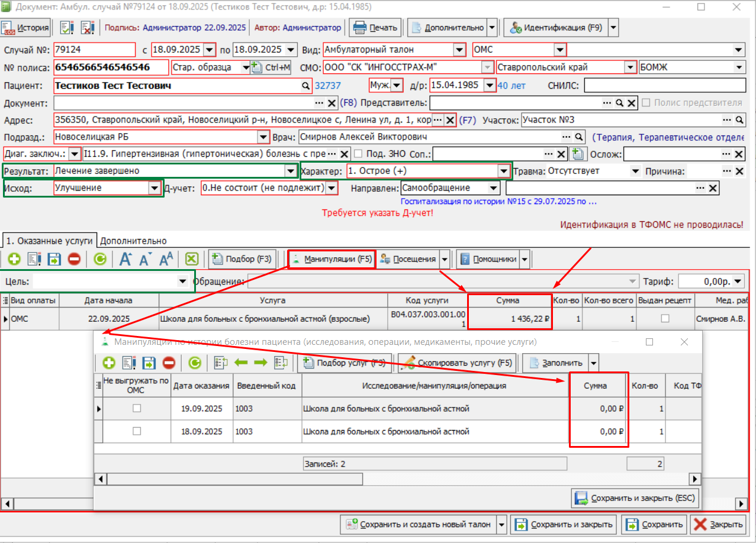Viewport: 756px width, 543px height.
Task: Click into the СНИЛС input field
Action: (664, 86)
